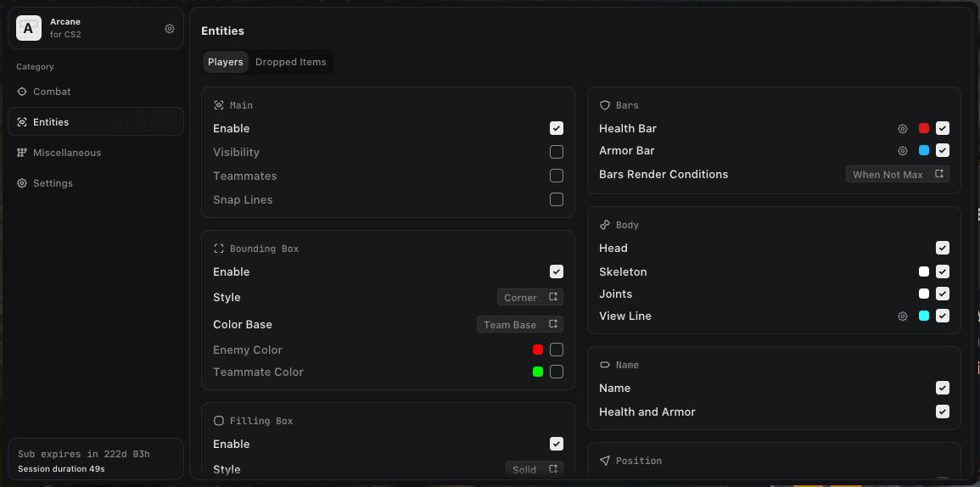Click the Miscellaneous sidebar icon

(x=22, y=153)
